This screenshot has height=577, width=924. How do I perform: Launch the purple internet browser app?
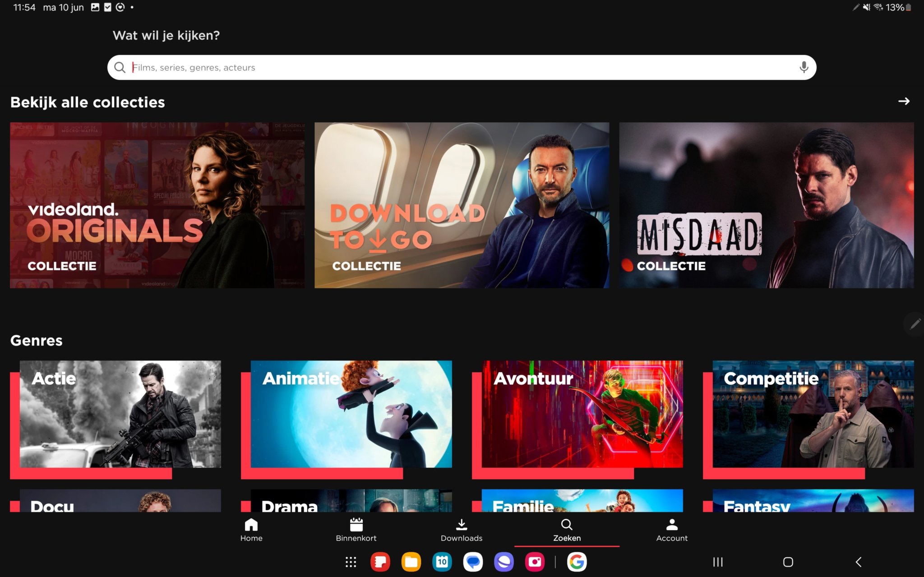pos(504,562)
